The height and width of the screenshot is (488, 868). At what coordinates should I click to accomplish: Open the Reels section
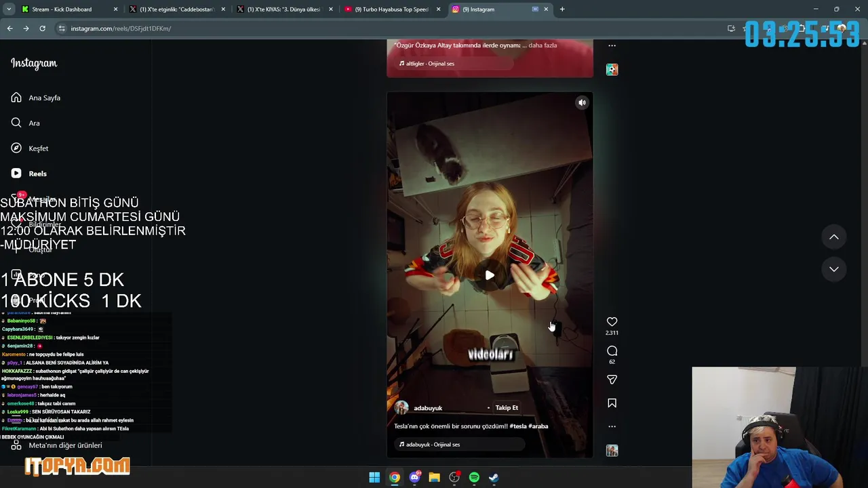(x=29, y=174)
